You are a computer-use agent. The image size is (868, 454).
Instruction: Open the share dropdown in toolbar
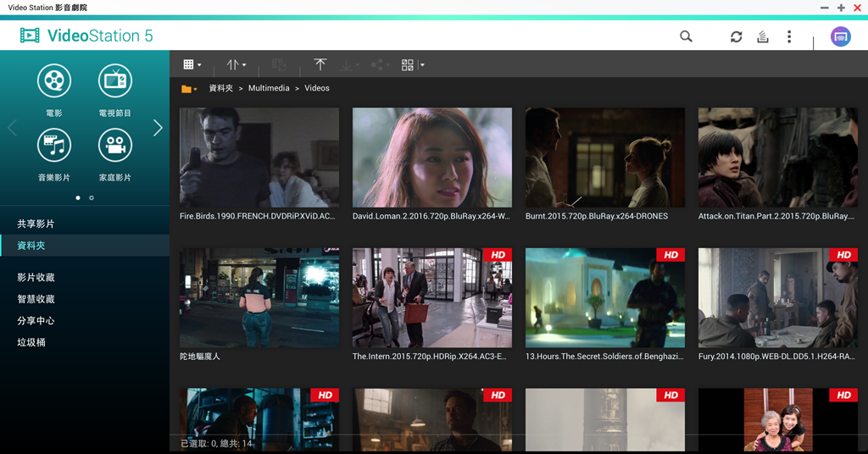tap(380, 64)
